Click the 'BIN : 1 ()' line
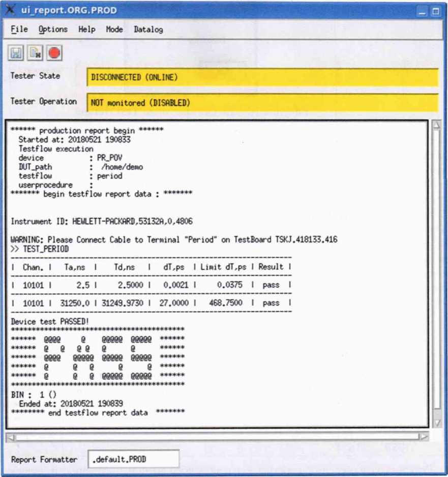This screenshot has height=477, width=448. (34, 395)
